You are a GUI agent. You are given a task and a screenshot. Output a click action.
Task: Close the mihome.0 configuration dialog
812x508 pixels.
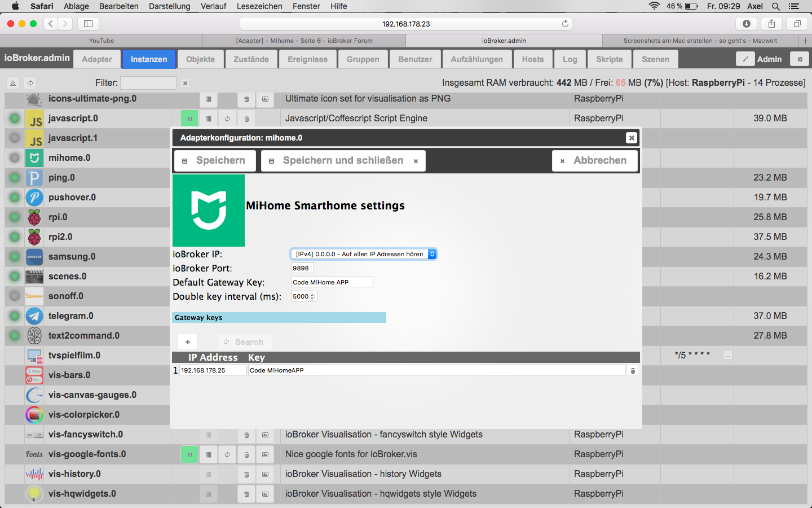(x=632, y=138)
